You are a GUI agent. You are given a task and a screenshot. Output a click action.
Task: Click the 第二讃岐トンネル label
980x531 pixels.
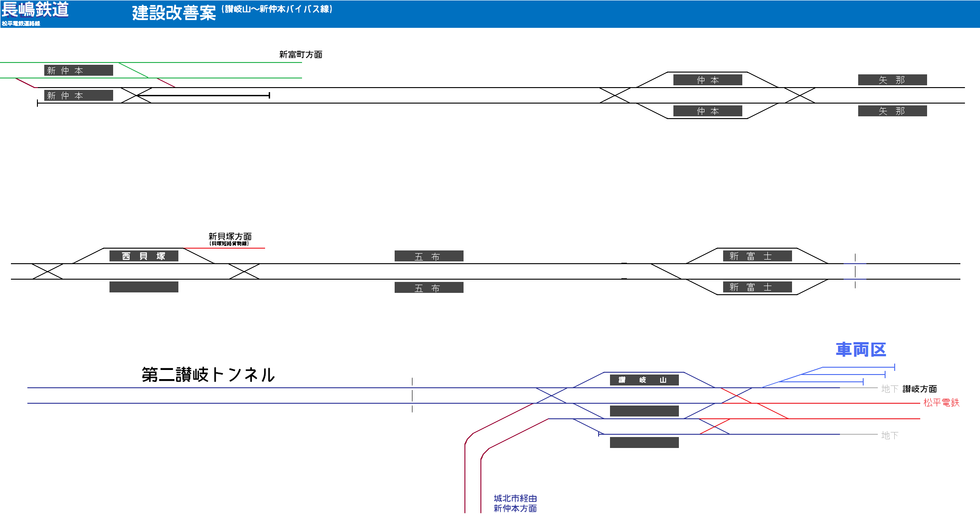click(x=208, y=375)
